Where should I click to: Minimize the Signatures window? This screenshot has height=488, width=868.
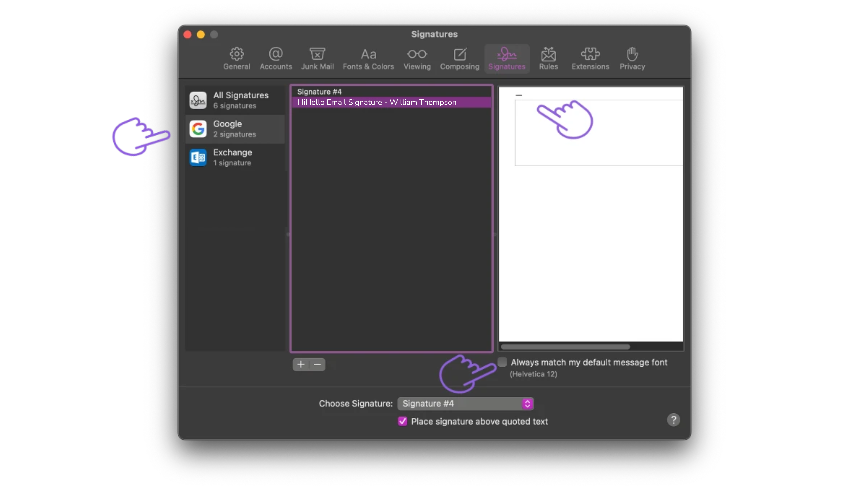201,34
